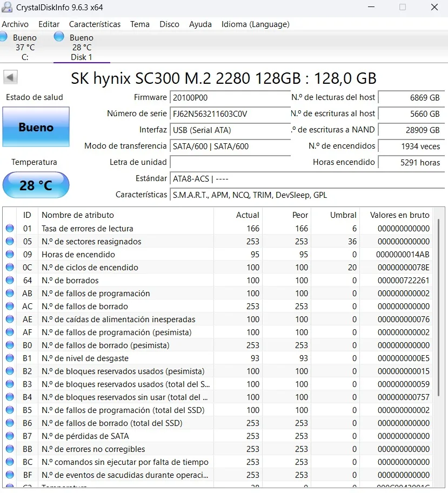This screenshot has height=493, width=448.
Task: Select the Tasa de errores de lectura row
Action: click(x=218, y=228)
